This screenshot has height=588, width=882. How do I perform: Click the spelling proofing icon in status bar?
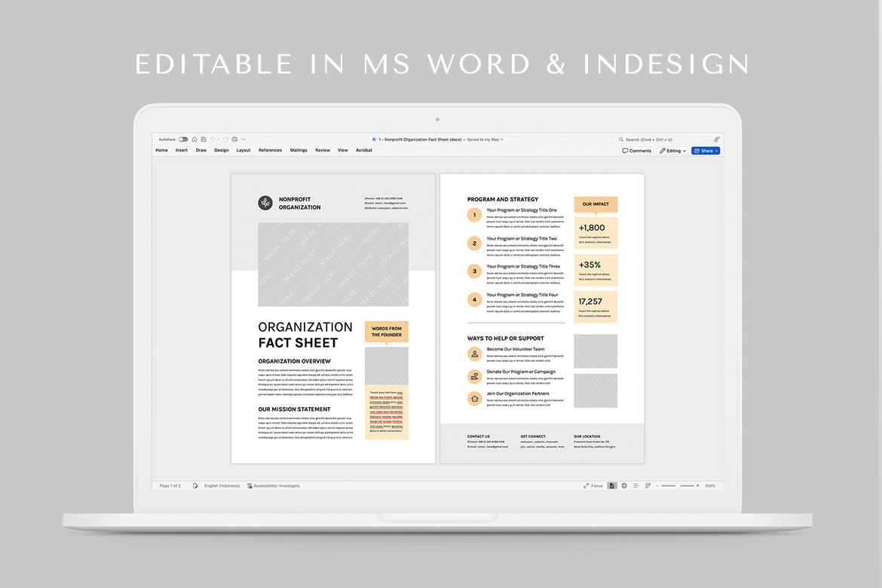click(x=195, y=485)
